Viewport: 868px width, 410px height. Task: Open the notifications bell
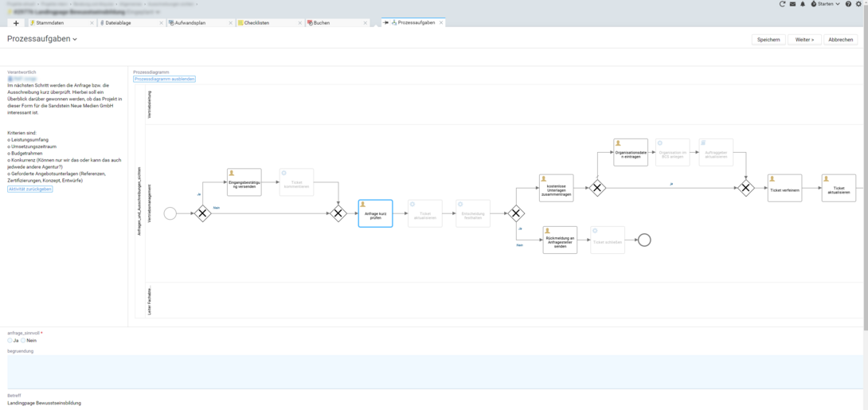coord(803,4)
